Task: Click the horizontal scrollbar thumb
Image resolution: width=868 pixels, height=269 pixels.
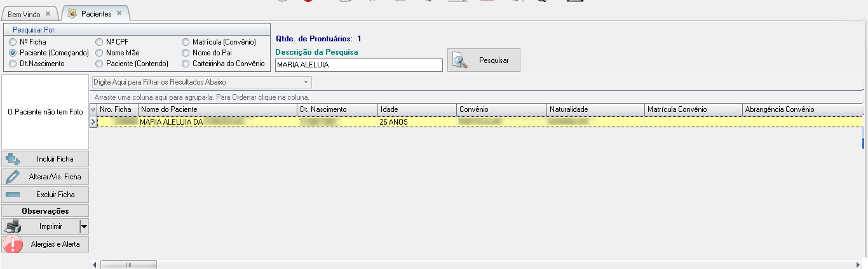Action: click(x=128, y=265)
